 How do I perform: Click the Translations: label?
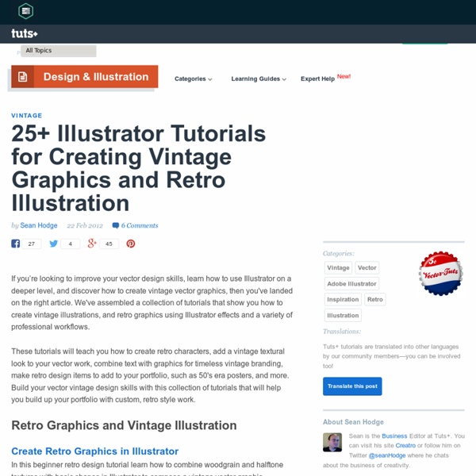click(342, 332)
